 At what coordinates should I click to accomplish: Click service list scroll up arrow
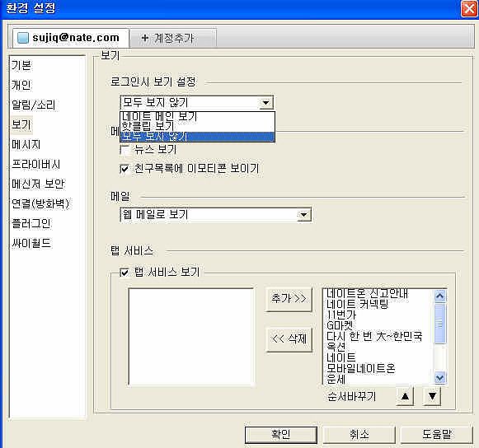440,296
